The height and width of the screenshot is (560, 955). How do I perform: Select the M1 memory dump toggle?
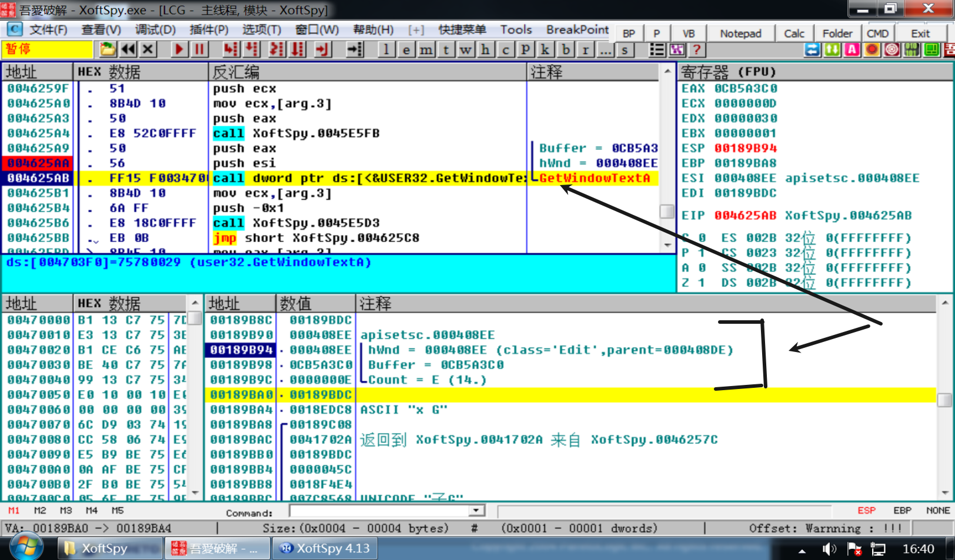pyautogui.click(x=14, y=511)
